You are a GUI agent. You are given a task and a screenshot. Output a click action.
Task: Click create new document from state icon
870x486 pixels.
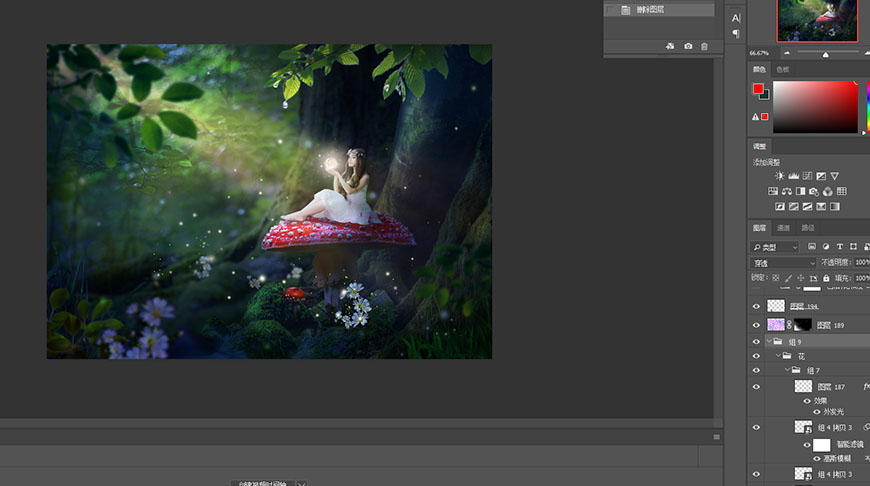click(x=670, y=47)
